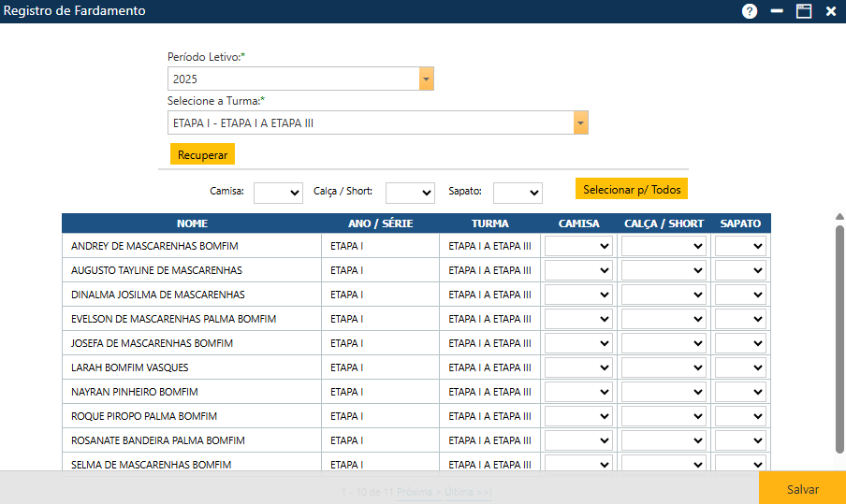The image size is (846, 504).
Task: Click Selecionar p/ Todos button
Action: click(x=632, y=189)
